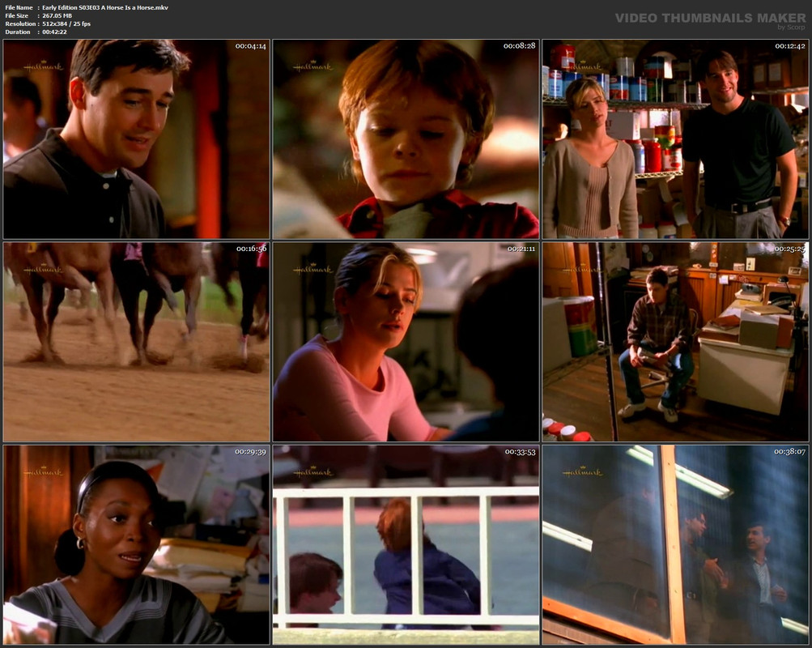The width and height of the screenshot is (812, 648).
Task: Click the white fence thumbnail at 00:33:53
Action: (x=406, y=545)
